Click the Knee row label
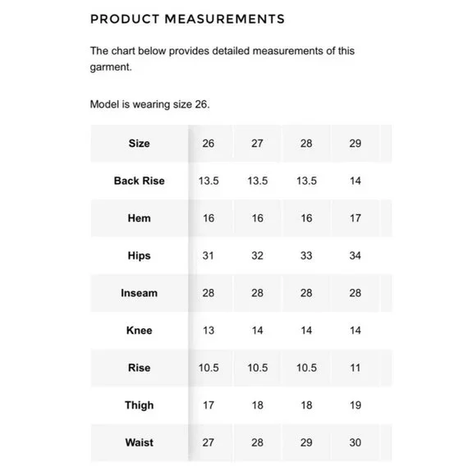This screenshot has height=476, width=476. point(140,330)
